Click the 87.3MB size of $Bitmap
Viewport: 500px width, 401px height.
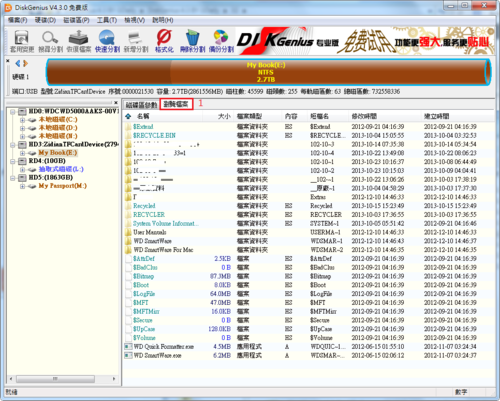tap(220, 276)
